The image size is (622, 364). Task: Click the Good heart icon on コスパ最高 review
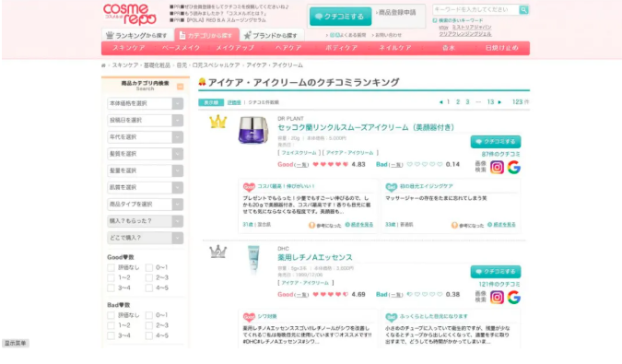tap(249, 187)
